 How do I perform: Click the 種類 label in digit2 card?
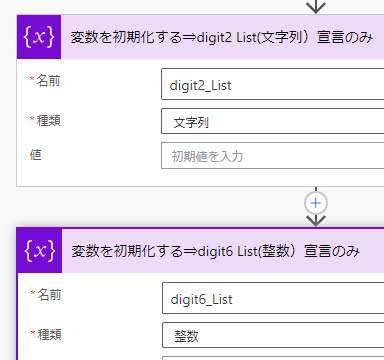[48, 120]
